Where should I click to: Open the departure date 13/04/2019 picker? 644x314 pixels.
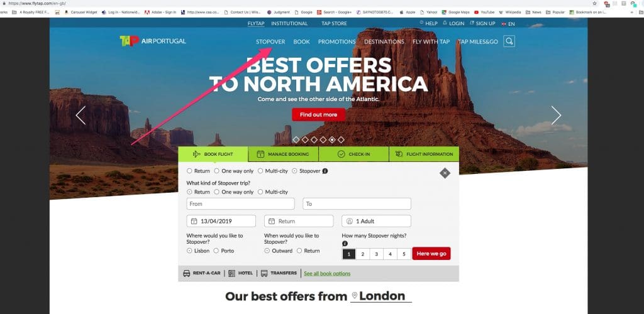(221, 221)
